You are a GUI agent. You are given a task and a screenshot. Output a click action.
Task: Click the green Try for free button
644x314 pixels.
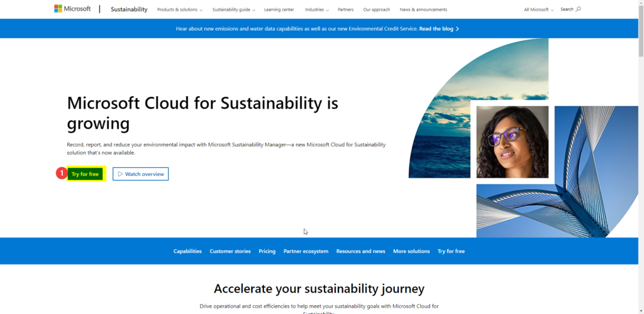pos(85,174)
